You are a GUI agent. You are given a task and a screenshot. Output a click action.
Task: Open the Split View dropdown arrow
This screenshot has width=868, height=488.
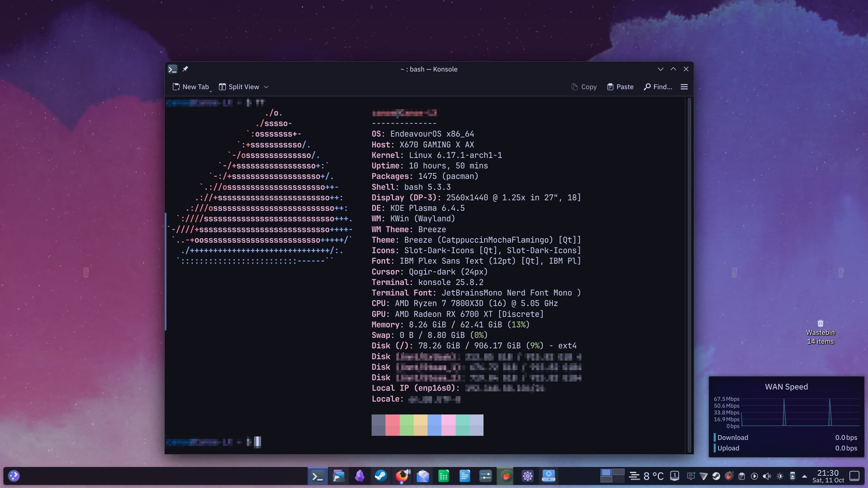pos(266,87)
